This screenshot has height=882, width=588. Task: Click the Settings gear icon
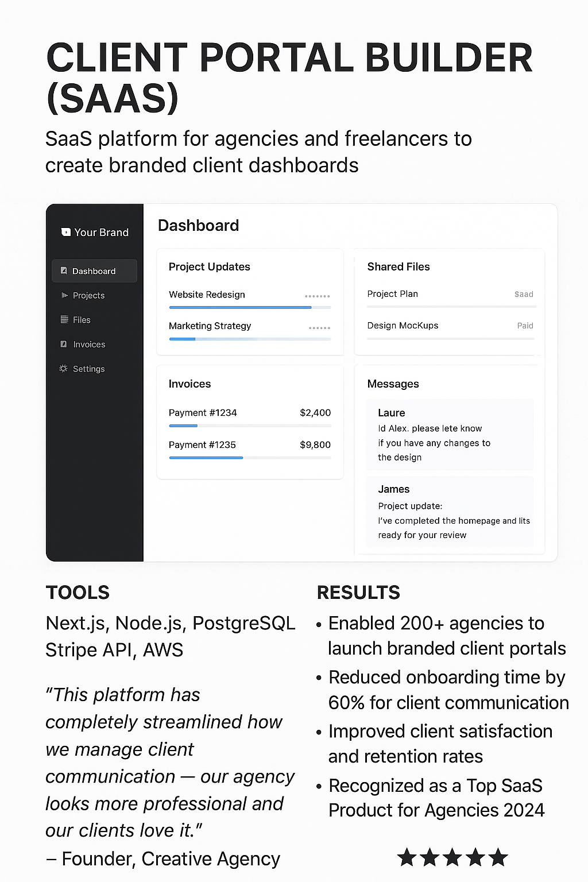(63, 369)
